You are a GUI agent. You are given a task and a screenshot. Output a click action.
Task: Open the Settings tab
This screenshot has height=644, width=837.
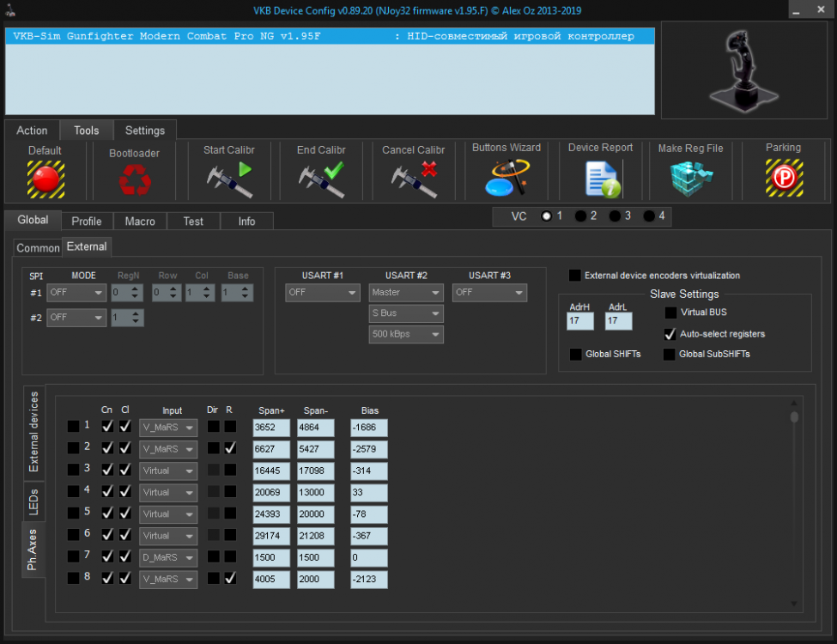tap(145, 131)
